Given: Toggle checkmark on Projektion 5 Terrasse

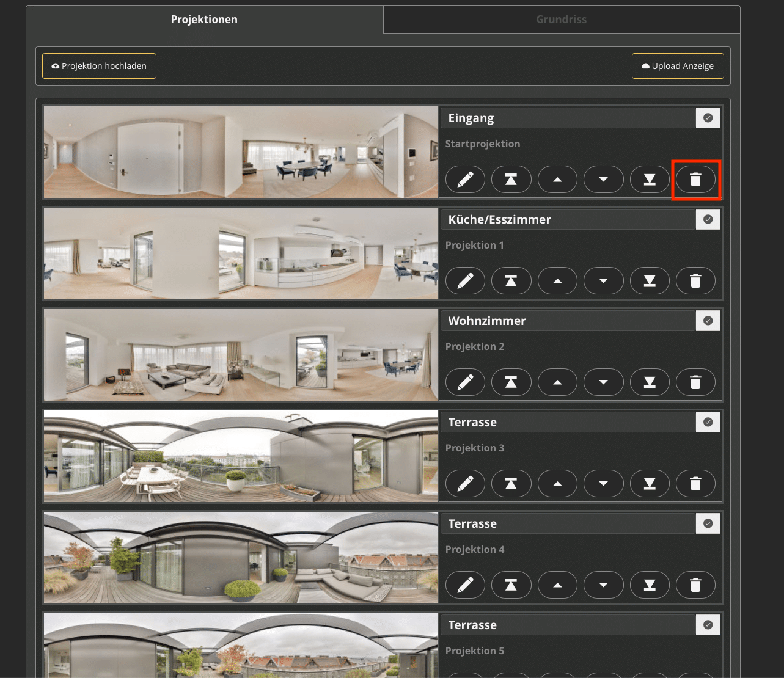Looking at the screenshot, I should (708, 625).
